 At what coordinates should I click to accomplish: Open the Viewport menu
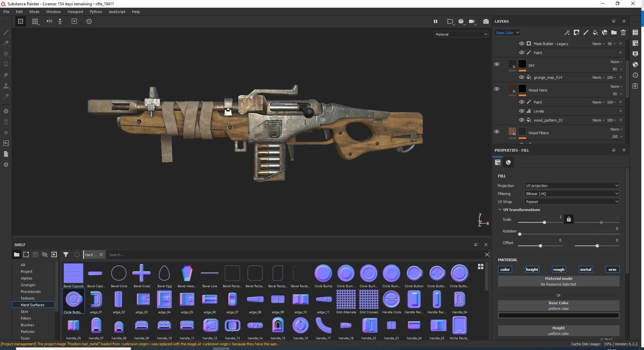click(x=75, y=12)
